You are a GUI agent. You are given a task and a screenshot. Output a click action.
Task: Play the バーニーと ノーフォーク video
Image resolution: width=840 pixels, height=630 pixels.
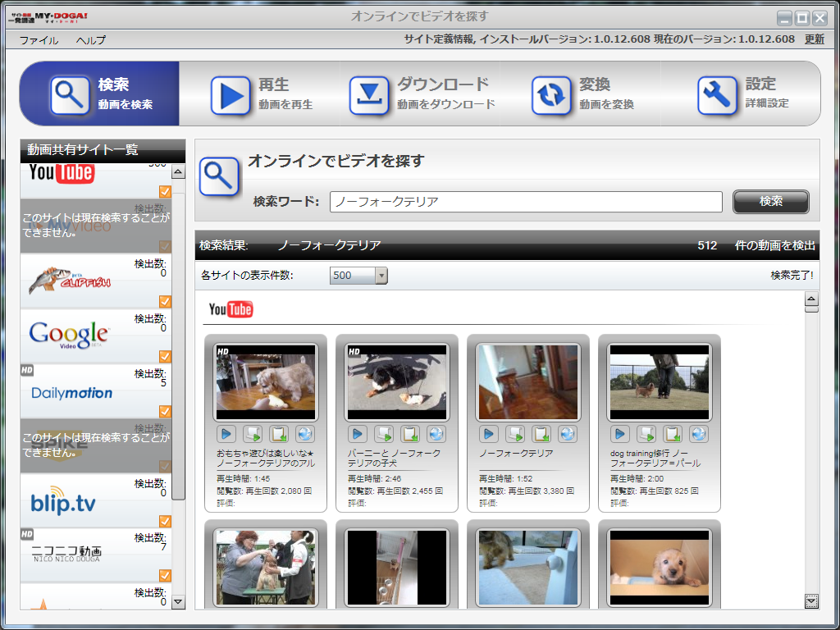(x=358, y=433)
